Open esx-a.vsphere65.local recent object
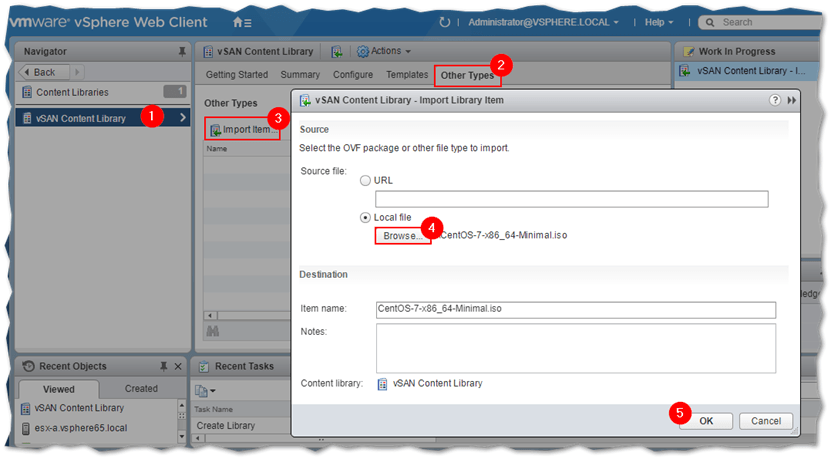The image size is (831, 459). pos(81,428)
